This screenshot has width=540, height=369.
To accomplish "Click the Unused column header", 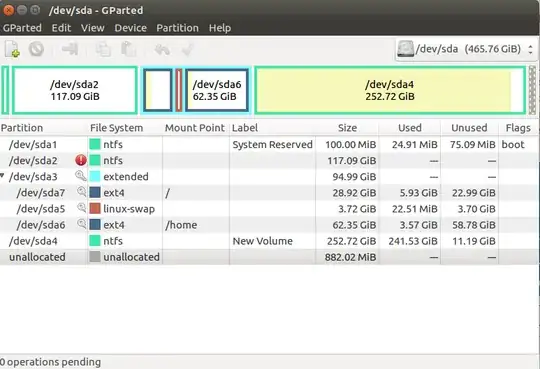I will pyautogui.click(x=469, y=128).
